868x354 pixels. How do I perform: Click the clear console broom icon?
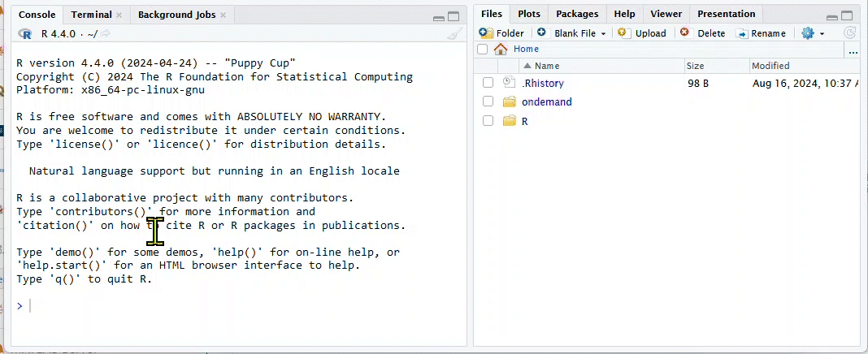pos(454,34)
